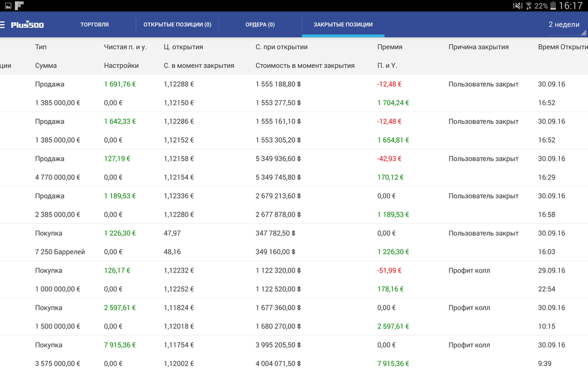Click the 'Премия' column header
The image size is (588, 368).
point(389,47)
